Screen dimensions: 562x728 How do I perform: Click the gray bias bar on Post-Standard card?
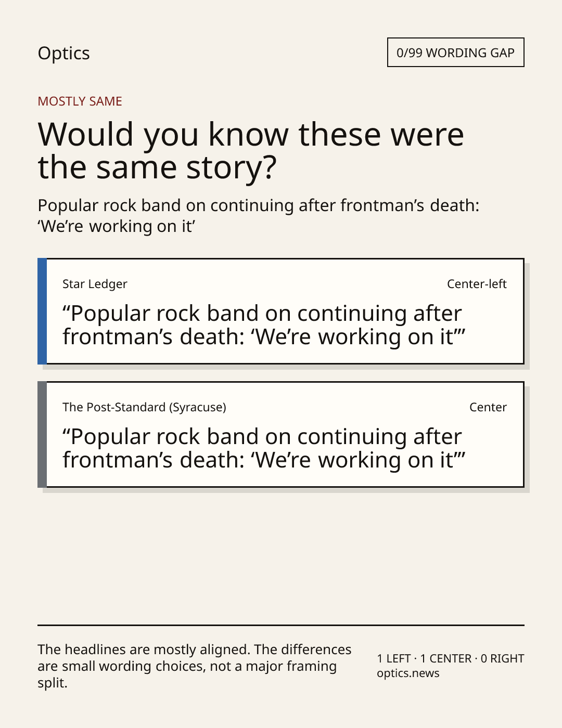click(x=42, y=434)
